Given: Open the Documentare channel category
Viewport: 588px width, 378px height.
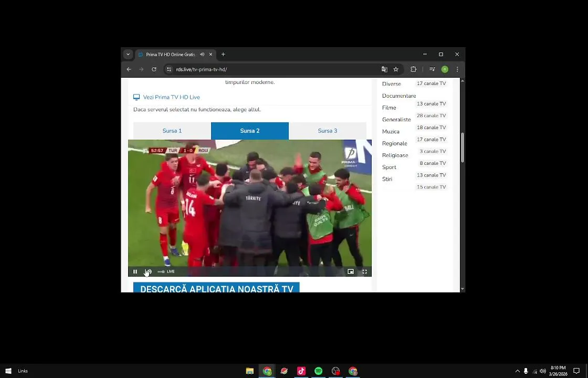Looking at the screenshot, I should click(399, 96).
